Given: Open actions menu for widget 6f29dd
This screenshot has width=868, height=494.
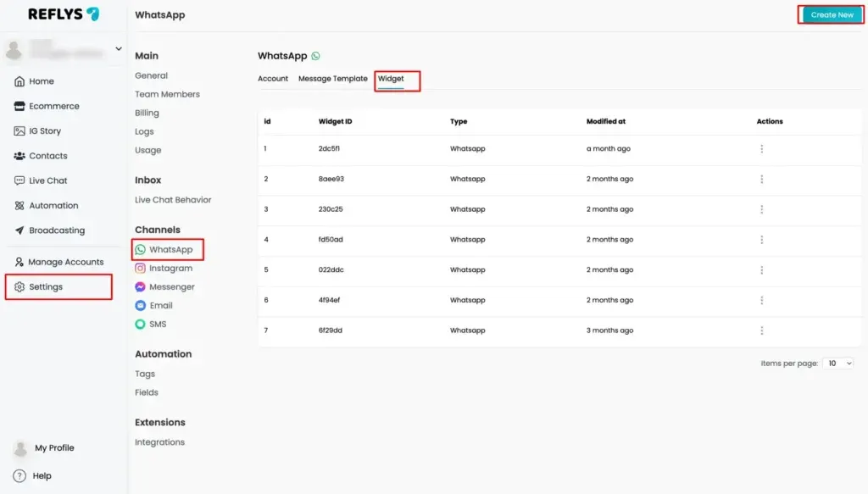Looking at the screenshot, I should (762, 330).
